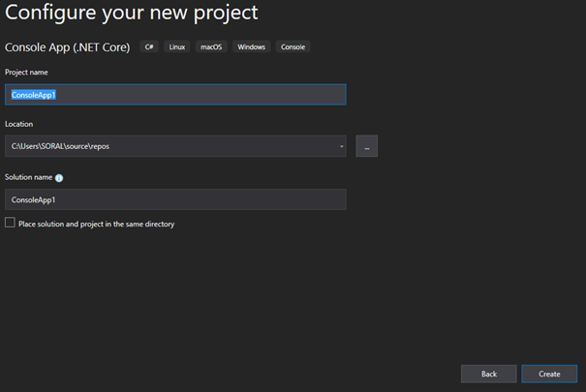Focus the Project name text field
The image size is (586, 392).
[x=175, y=95]
